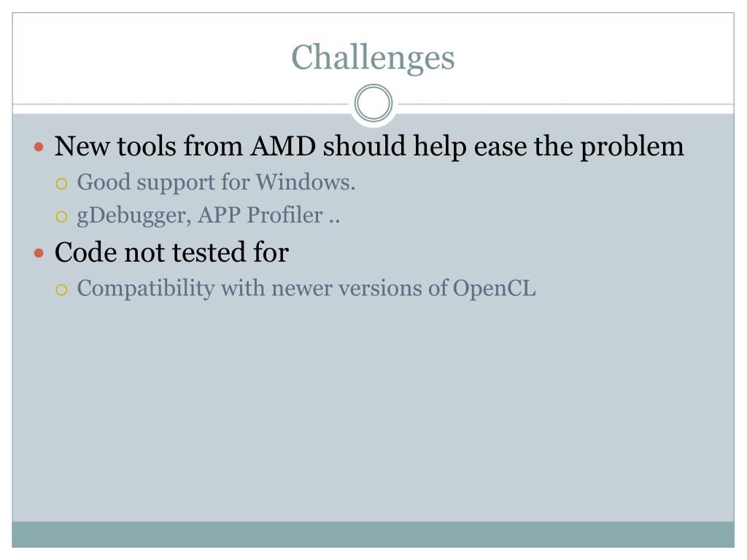Viewport: 747px width, 560px height.
Task: Click the circular ornament below the title
Action: 373,103
